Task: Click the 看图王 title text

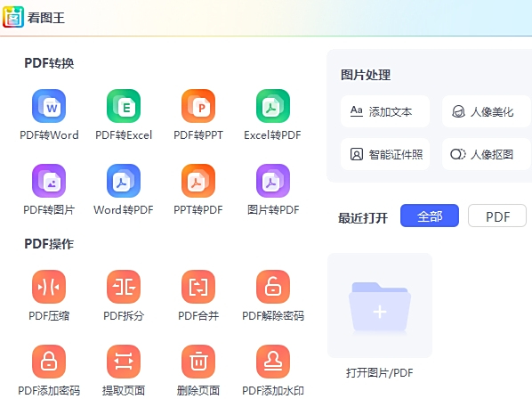Action: 46,18
